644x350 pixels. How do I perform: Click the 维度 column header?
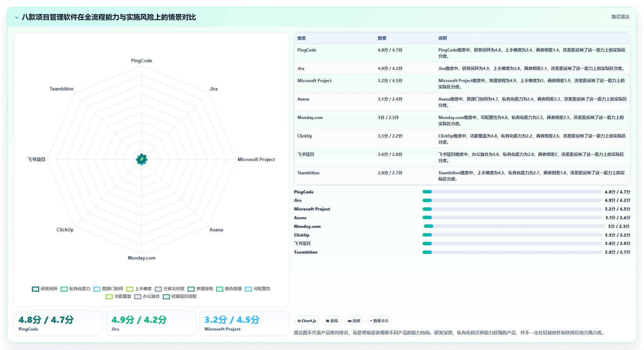click(x=302, y=38)
